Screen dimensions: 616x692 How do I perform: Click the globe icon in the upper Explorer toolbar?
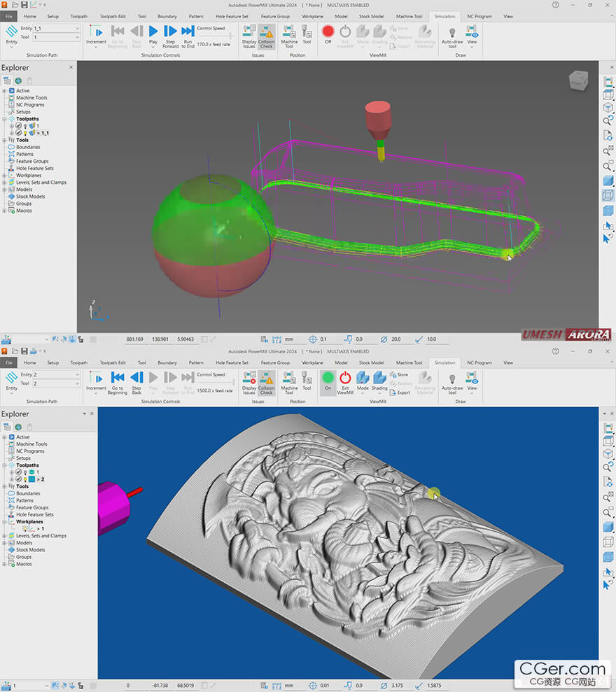click(18, 80)
